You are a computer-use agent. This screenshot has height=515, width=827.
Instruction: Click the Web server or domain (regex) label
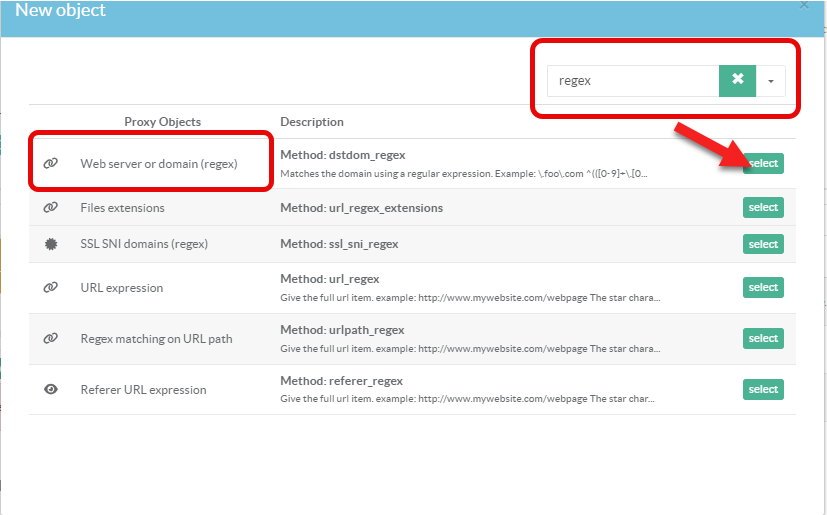[159, 163]
